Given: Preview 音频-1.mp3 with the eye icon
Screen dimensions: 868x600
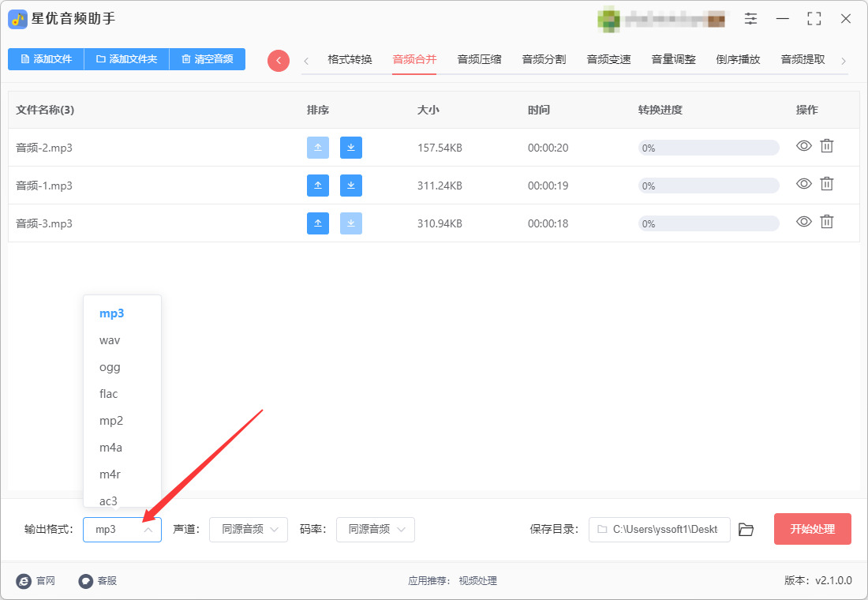Looking at the screenshot, I should click(804, 183).
